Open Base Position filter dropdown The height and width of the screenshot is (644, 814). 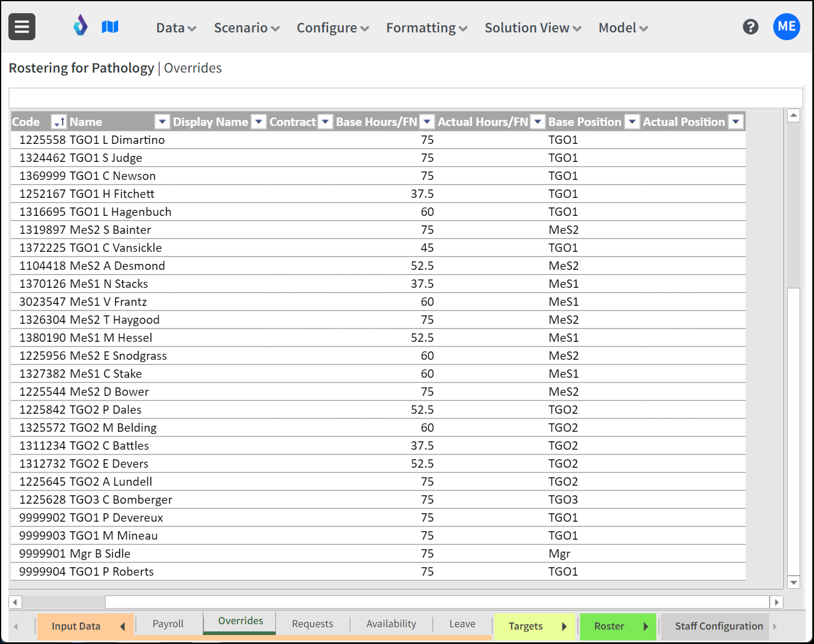tap(632, 122)
